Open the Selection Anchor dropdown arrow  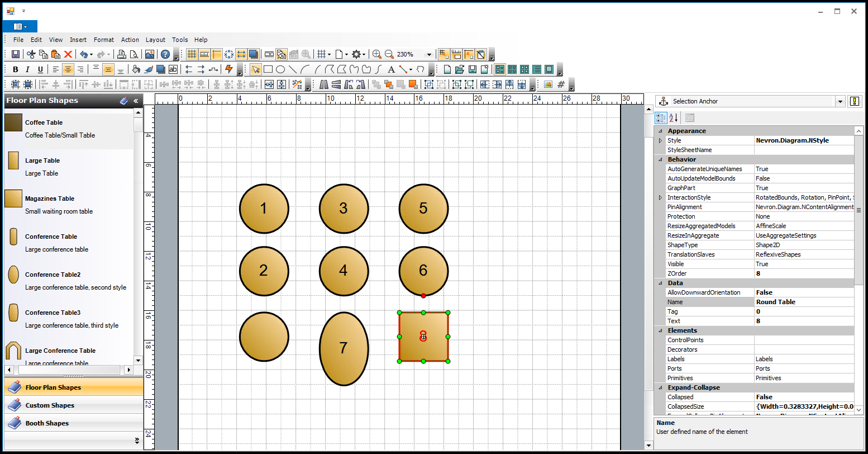pyautogui.click(x=840, y=101)
